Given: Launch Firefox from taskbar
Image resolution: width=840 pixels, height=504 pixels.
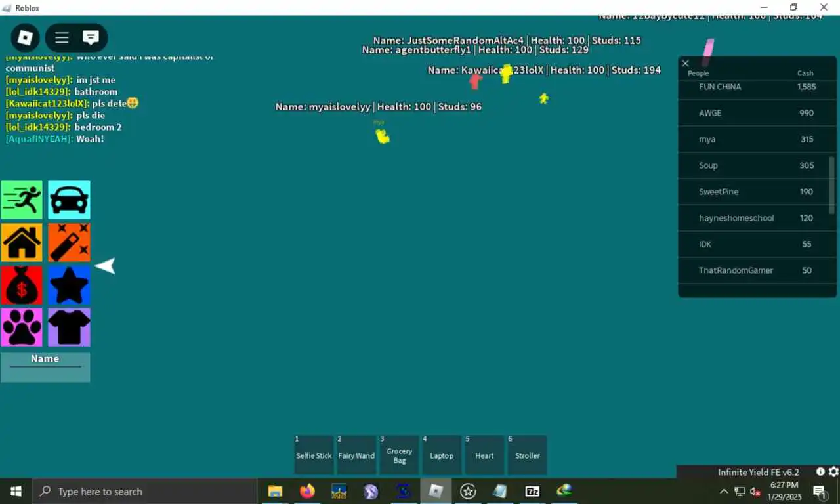Looking at the screenshot, I should click(307, 491).
